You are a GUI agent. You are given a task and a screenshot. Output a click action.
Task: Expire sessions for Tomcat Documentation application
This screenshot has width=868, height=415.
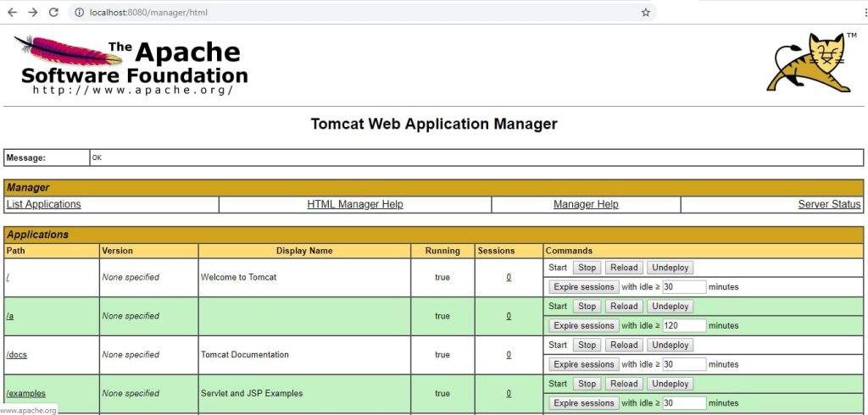pyautogui.click(x=584, y=365)
